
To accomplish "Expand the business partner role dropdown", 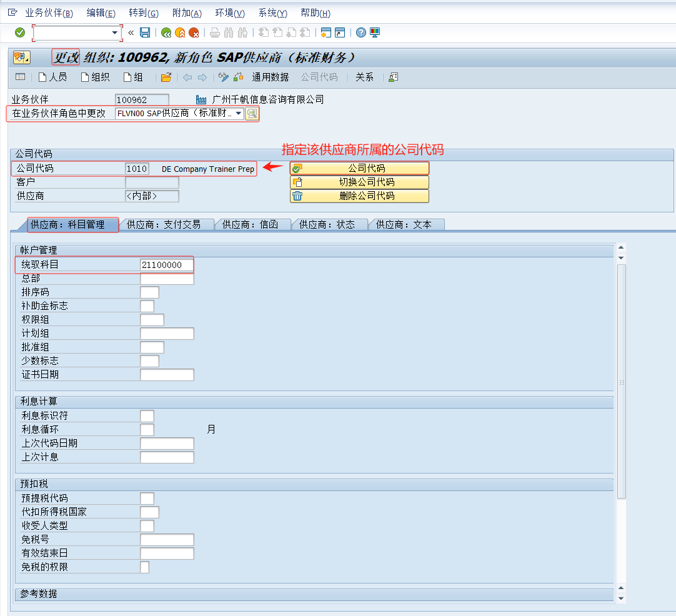I will click(x=239, y=113).
